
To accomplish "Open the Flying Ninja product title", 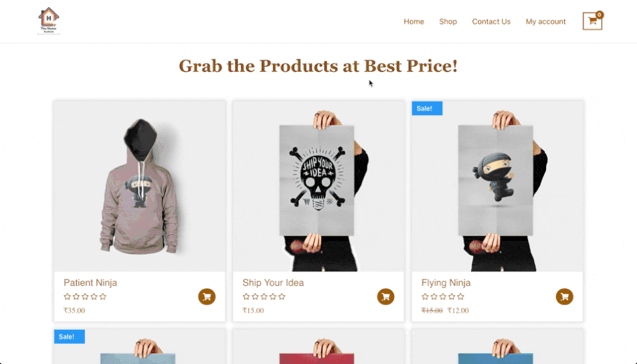I will (x=446, y=283).
